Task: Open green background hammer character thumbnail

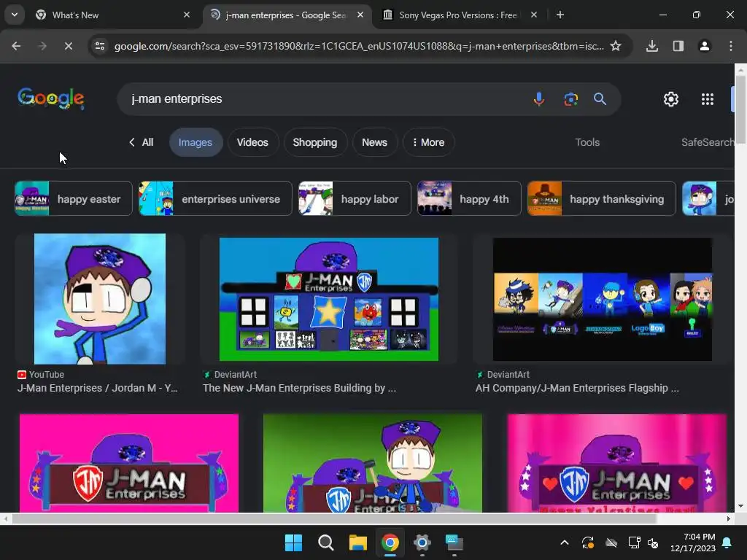Action: [373, 463]
